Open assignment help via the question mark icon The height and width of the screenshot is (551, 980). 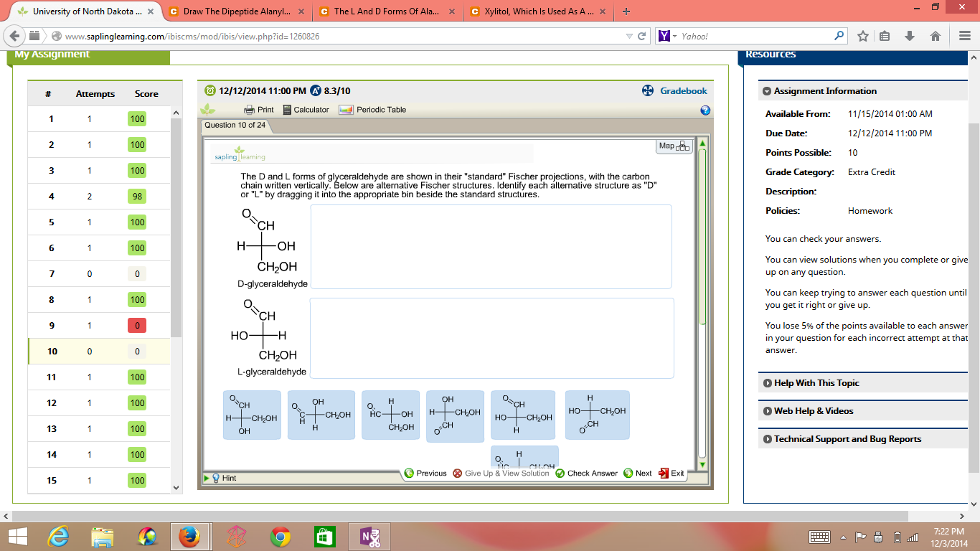(705, 109)
